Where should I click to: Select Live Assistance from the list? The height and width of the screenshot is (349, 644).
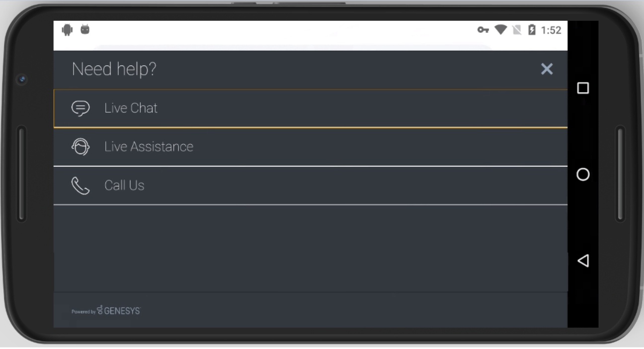[311, 147]
